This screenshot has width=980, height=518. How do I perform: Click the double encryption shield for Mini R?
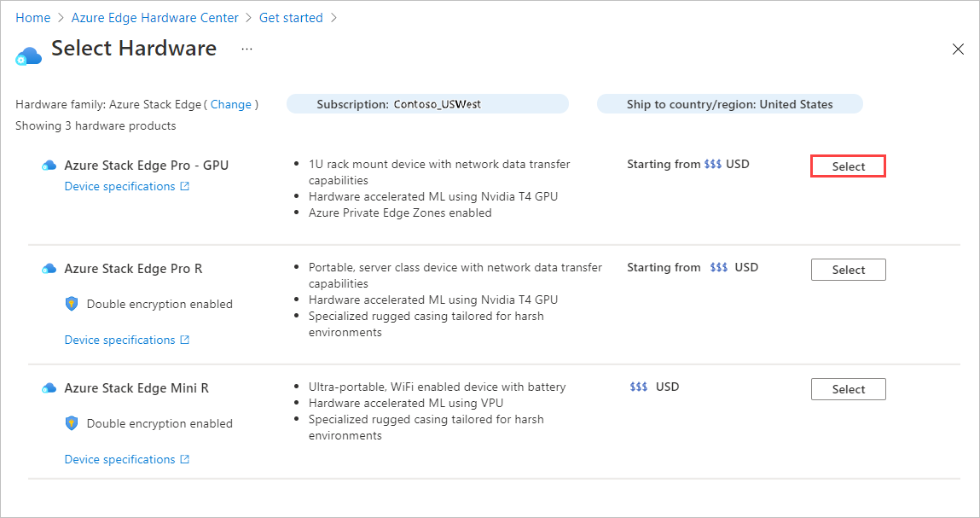coord(72,422)
